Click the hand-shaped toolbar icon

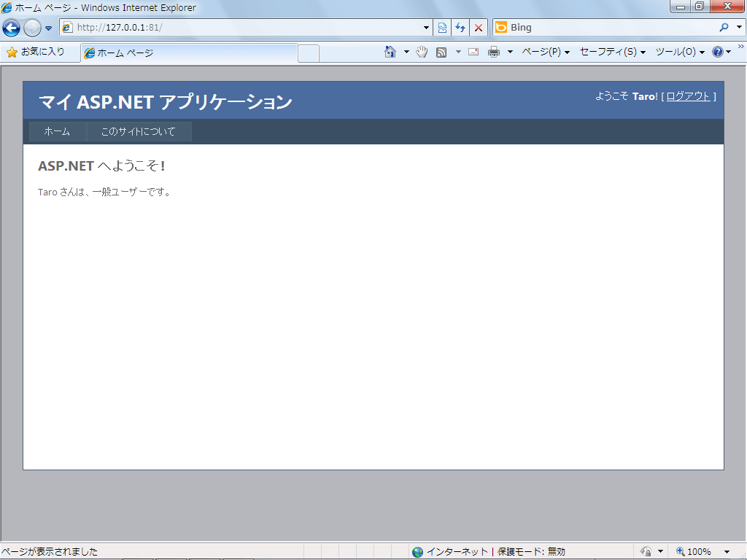click(x=422, y=52)
